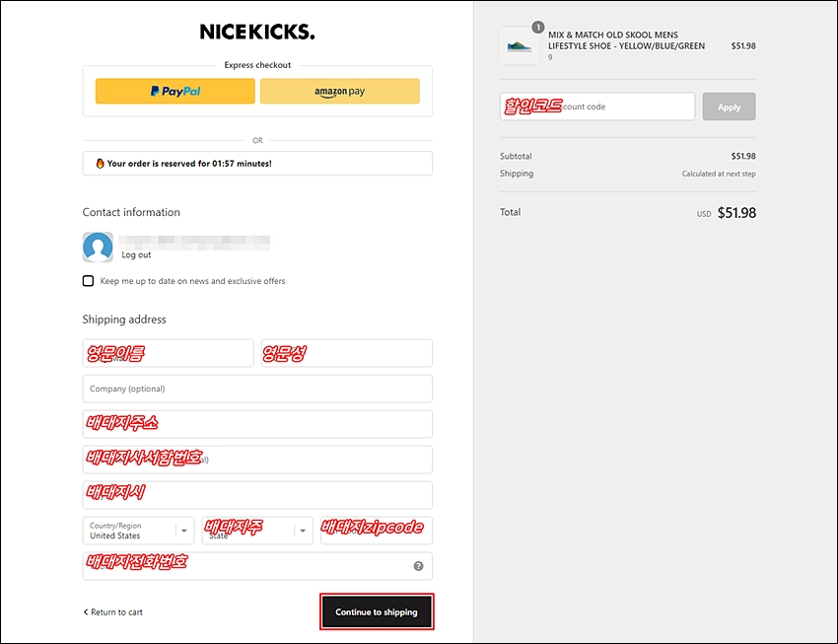Click the product name MIX & MATCH OLD SKOOL

coord(626,40)
